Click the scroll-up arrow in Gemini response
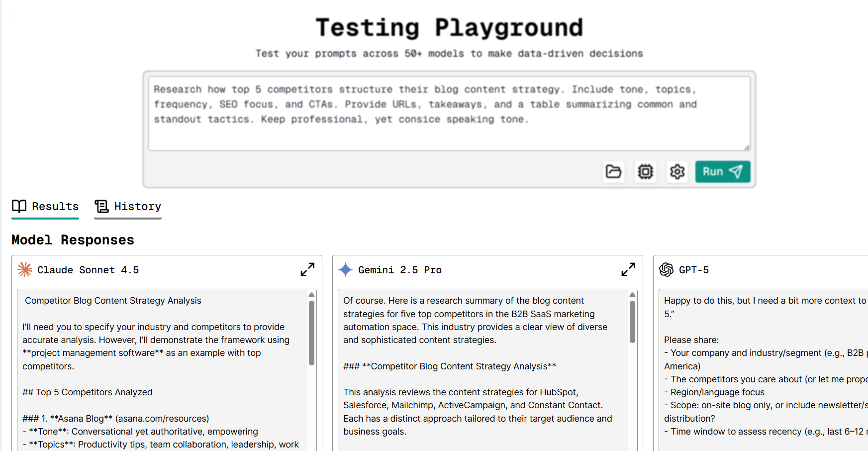This screenshot has width=868, height=451. [x=632, y=295]
